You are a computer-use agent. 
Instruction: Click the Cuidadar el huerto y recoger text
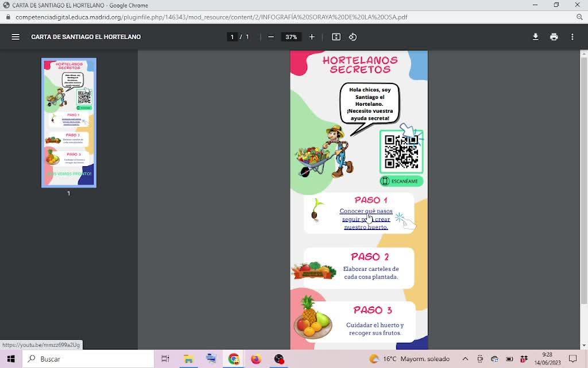tap(375, 329)
